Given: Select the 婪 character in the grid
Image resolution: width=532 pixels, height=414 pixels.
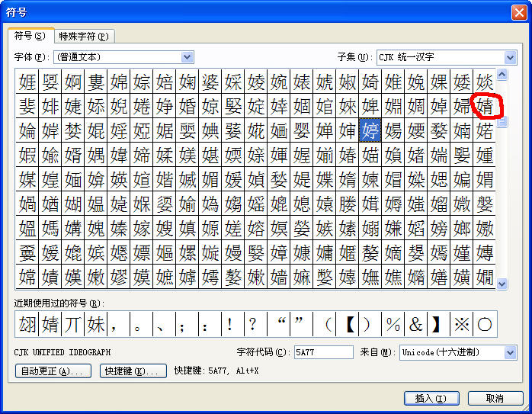Looking at the screenshot, I should [73, 130].
